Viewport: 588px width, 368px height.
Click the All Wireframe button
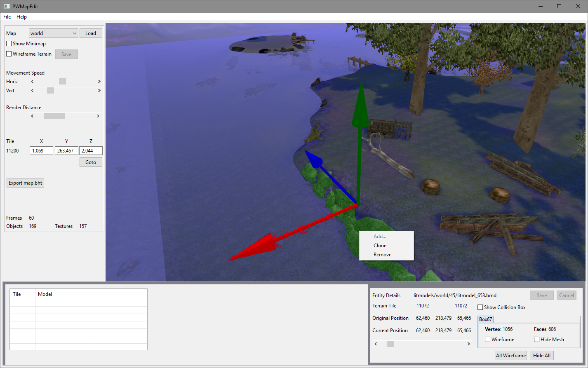click(x=511, y=356)
